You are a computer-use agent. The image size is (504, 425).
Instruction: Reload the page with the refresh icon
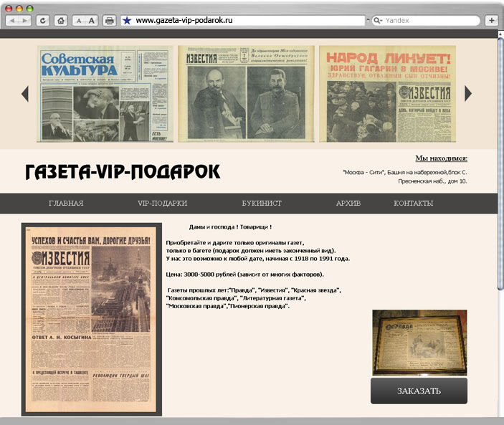pyautogui.click(x=43, y=21)
